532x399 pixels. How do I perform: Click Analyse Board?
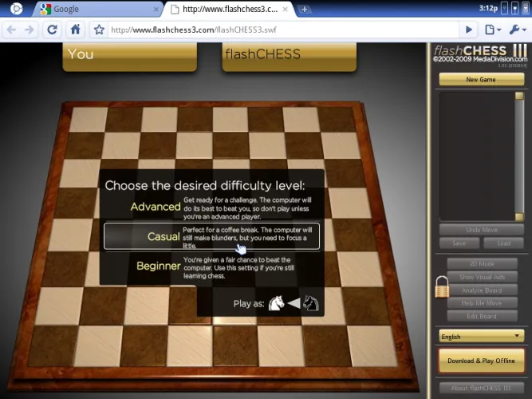(482, 290)
